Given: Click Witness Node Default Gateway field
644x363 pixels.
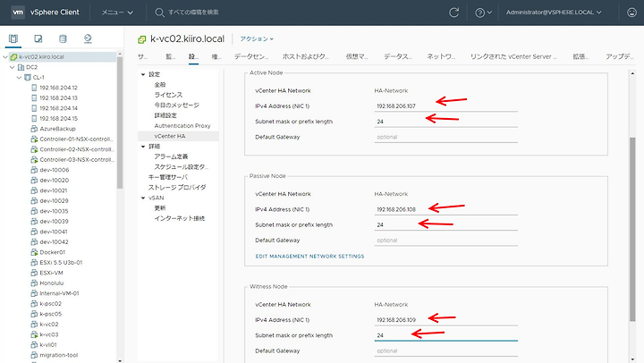Looking at the screenshot, I should click(x=445, y=350).
